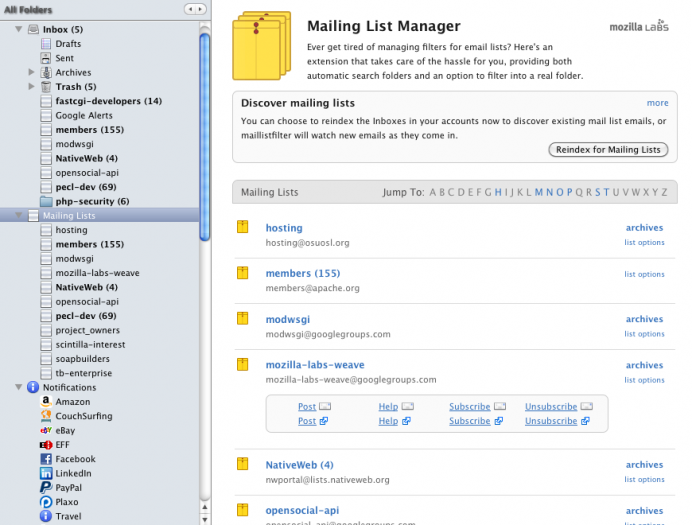Click the LinkedIn folder icon
This screenshot has height=525, width=692.
pyautogui.click(x=46, y=473)
